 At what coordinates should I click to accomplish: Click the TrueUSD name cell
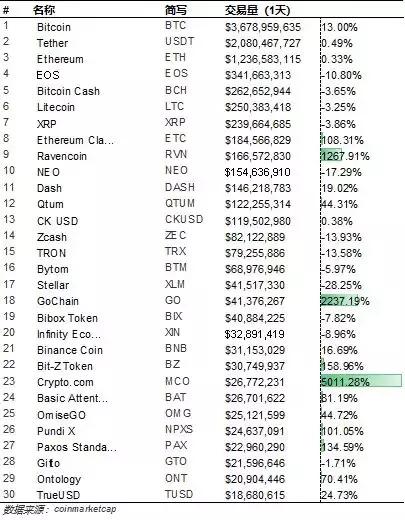pyautogui.click(x=59, y=495)
